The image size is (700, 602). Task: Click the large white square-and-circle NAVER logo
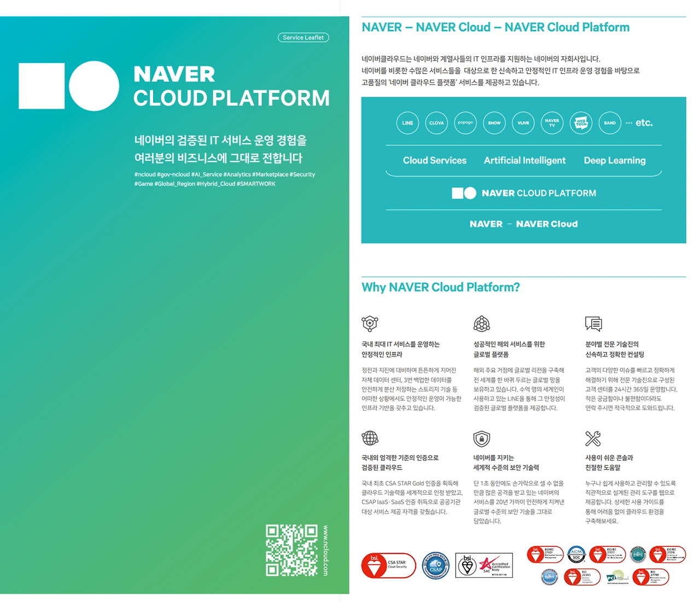69,86
